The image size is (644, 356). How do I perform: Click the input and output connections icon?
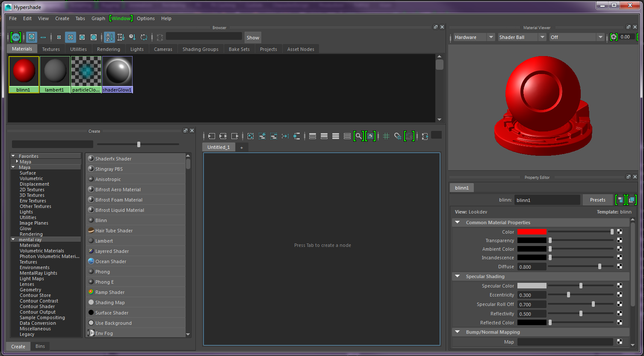[x=223, y=136]
